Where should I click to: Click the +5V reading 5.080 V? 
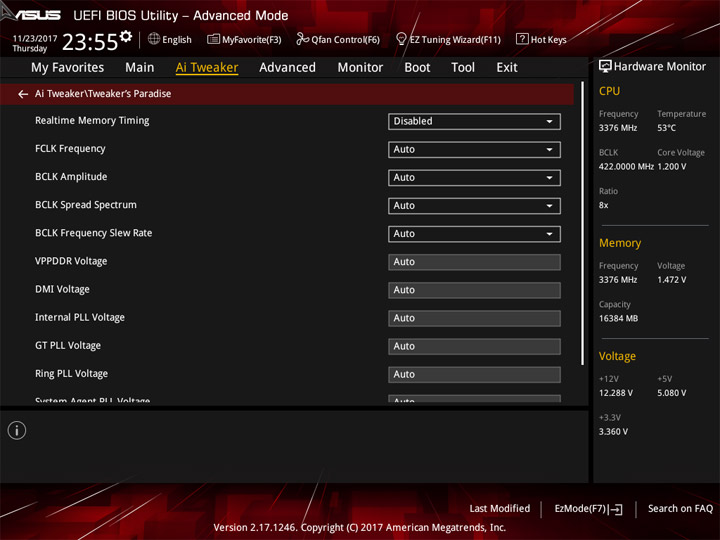672,393
